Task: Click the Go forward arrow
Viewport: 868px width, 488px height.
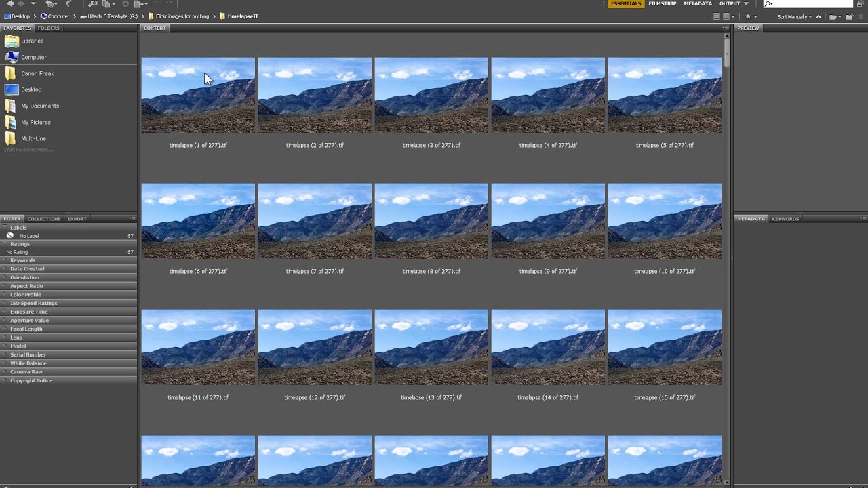Action: point(21,4)
